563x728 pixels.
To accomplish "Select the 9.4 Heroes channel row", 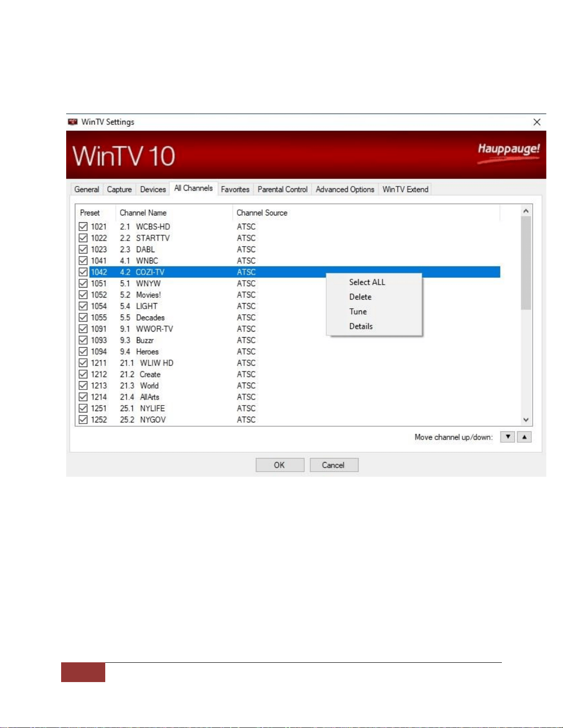I will (288, 351).
